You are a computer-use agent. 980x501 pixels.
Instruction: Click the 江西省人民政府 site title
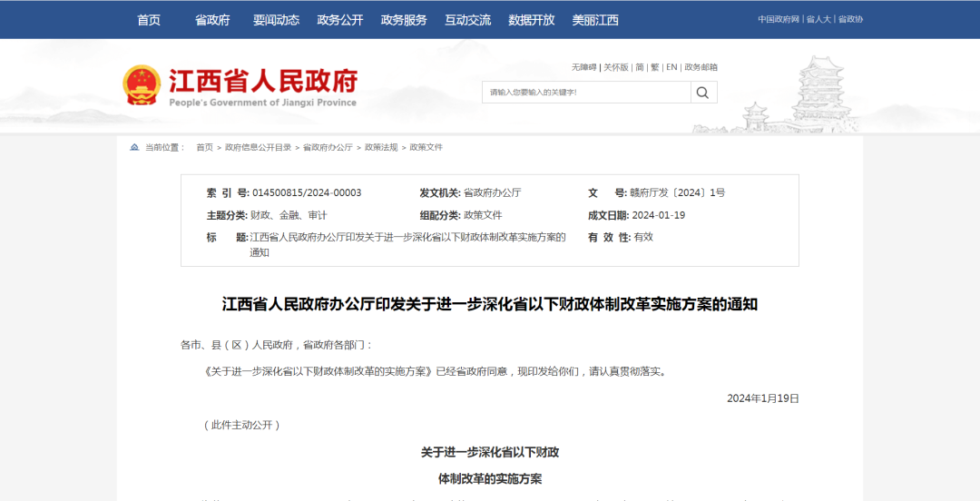tap(263, 81)
